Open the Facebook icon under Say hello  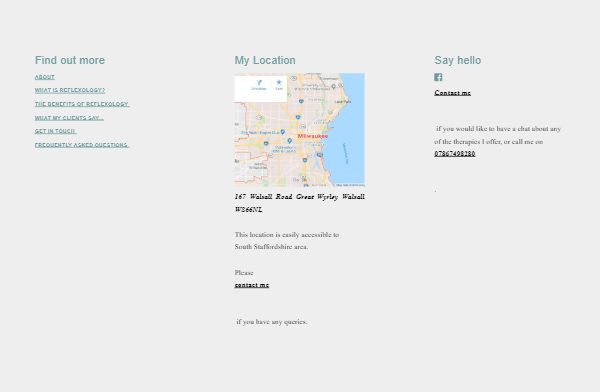tap(438, 77)
